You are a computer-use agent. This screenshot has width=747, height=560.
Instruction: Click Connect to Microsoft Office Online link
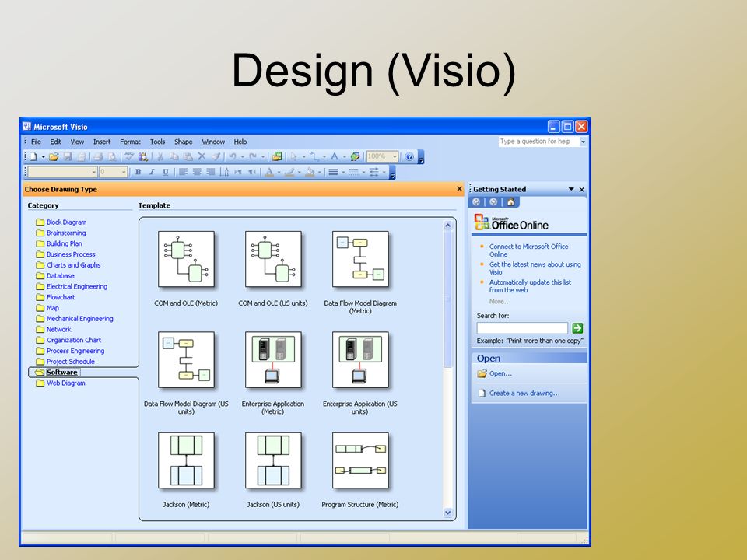528,250
